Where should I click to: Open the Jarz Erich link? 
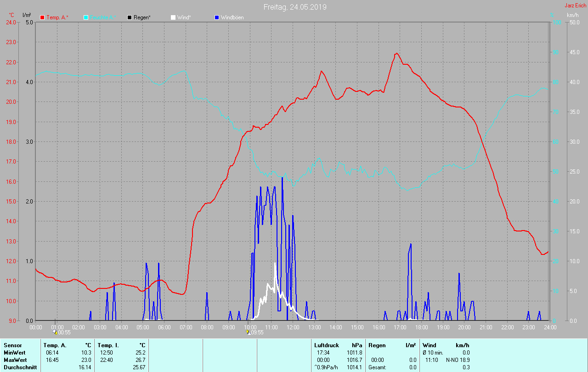pos(575,6)
